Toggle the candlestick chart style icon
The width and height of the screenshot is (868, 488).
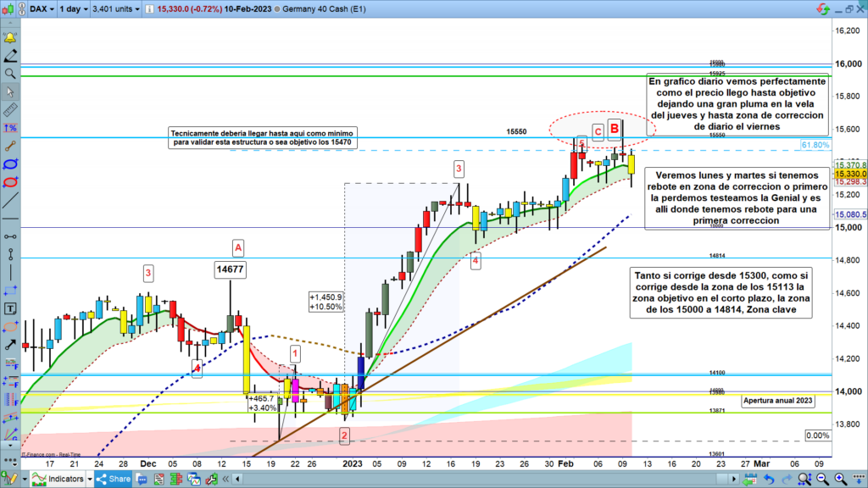pos(9,9)
